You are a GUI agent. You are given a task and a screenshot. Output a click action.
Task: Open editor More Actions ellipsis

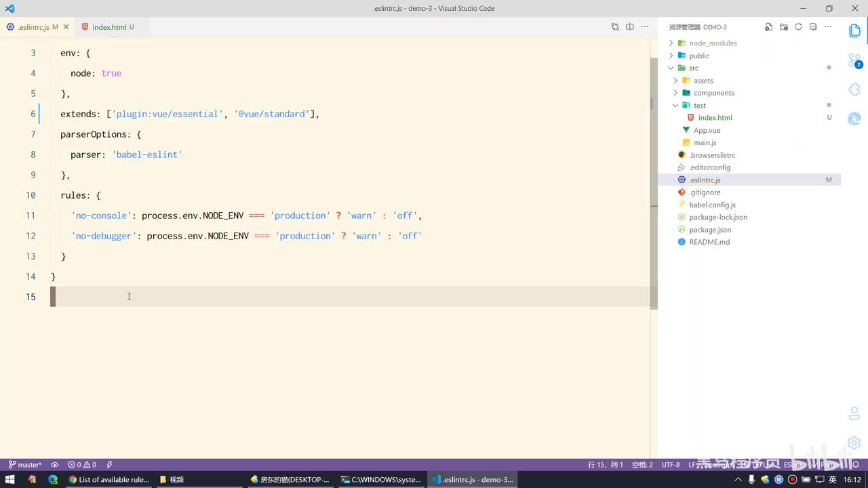tap(645, 27)
